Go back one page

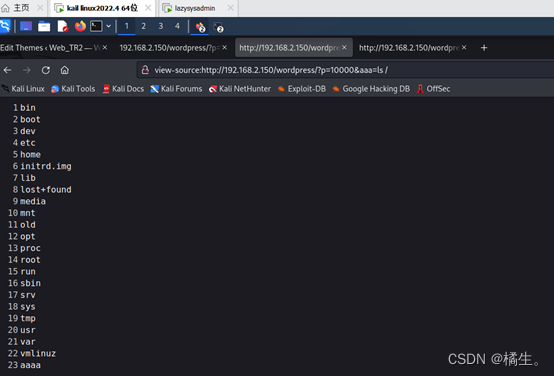(7, 70)
